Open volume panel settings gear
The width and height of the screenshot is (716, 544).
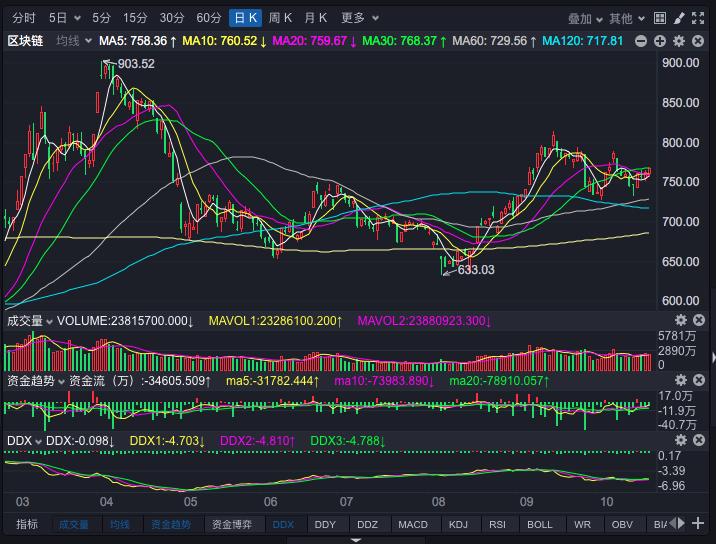(x=680, y=320)
